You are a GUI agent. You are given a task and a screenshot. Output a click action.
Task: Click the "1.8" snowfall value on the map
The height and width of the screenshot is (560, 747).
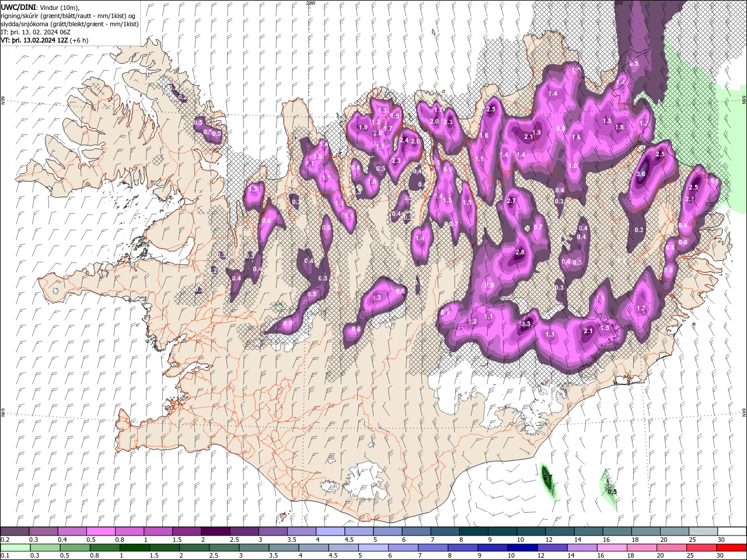(620, 127)
